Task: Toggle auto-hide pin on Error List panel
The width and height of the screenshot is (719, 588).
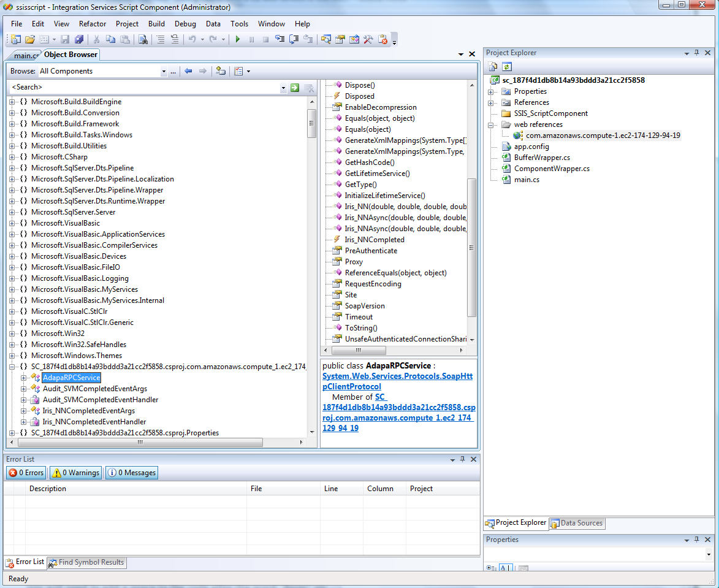Action: (462, 459)
